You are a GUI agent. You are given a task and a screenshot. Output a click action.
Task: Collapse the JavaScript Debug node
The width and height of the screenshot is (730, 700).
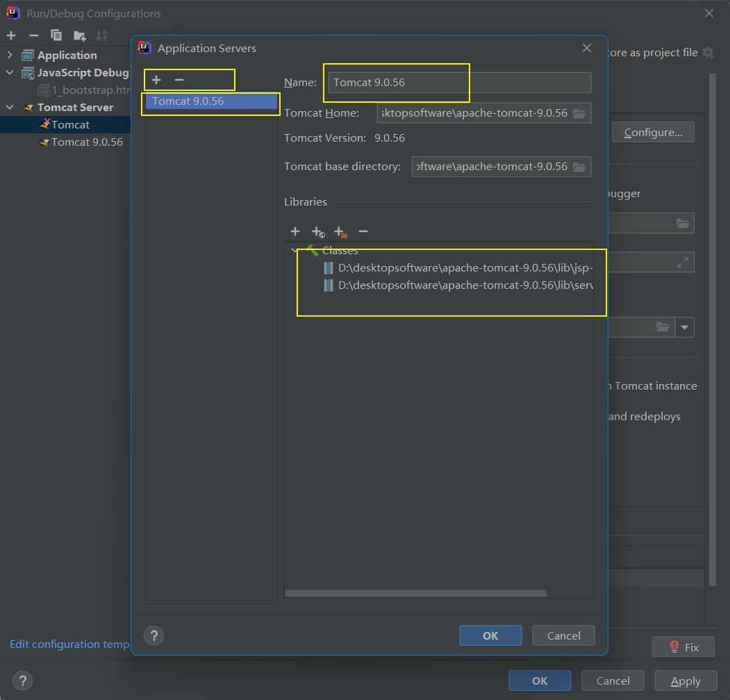(x=10, y=73)
